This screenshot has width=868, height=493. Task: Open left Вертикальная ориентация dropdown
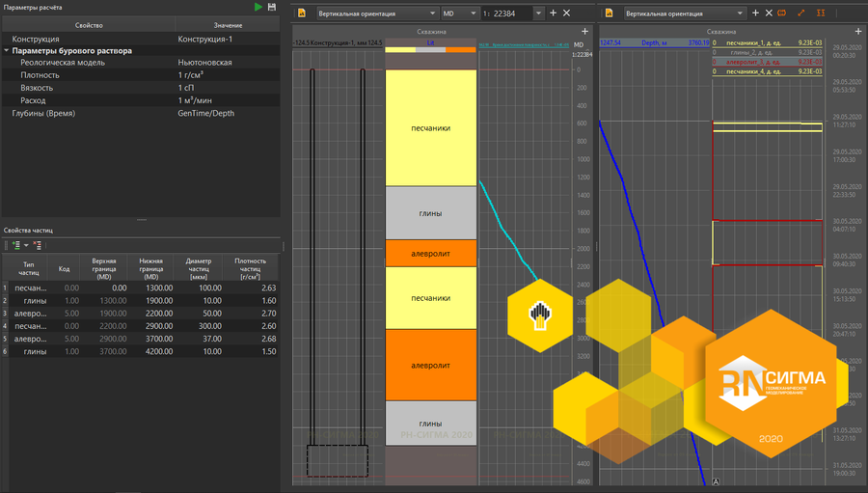[x=376, y=14]
